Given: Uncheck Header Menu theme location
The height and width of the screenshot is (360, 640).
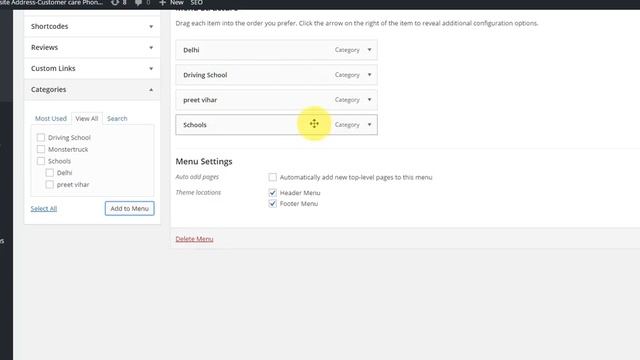Looking at the screenshot, I should click(273, 193).
